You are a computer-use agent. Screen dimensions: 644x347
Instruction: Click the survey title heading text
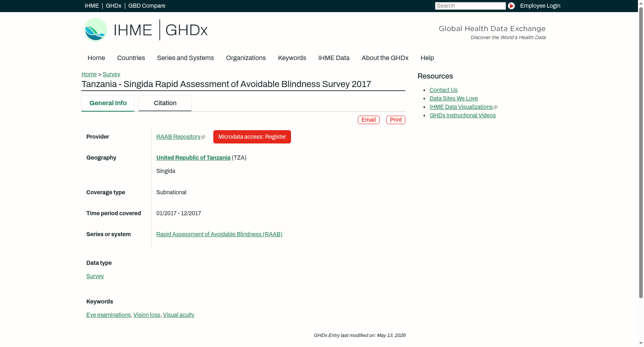click(x=226, y=84)
